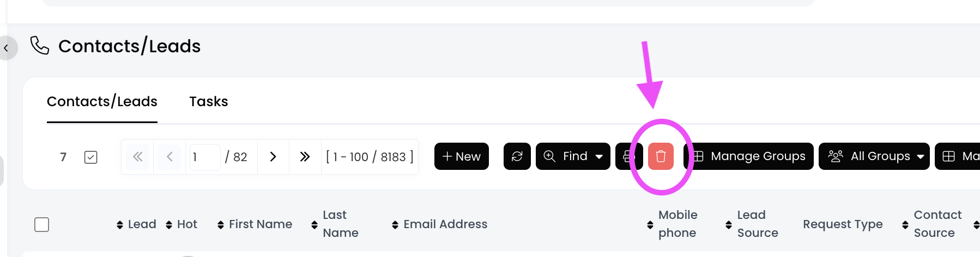Screen dimensions: 980x257
Task: Click the refresh contacts icon
Action: [x=517, y=157]
